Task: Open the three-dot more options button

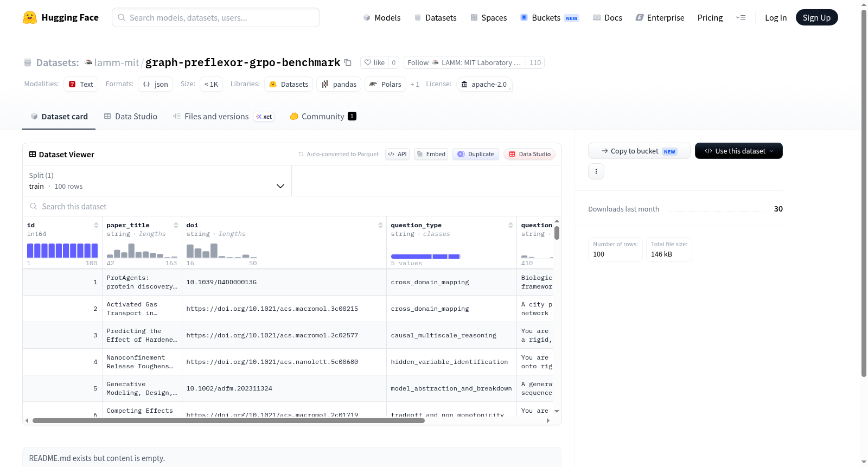Action: (x=596, y=171)
